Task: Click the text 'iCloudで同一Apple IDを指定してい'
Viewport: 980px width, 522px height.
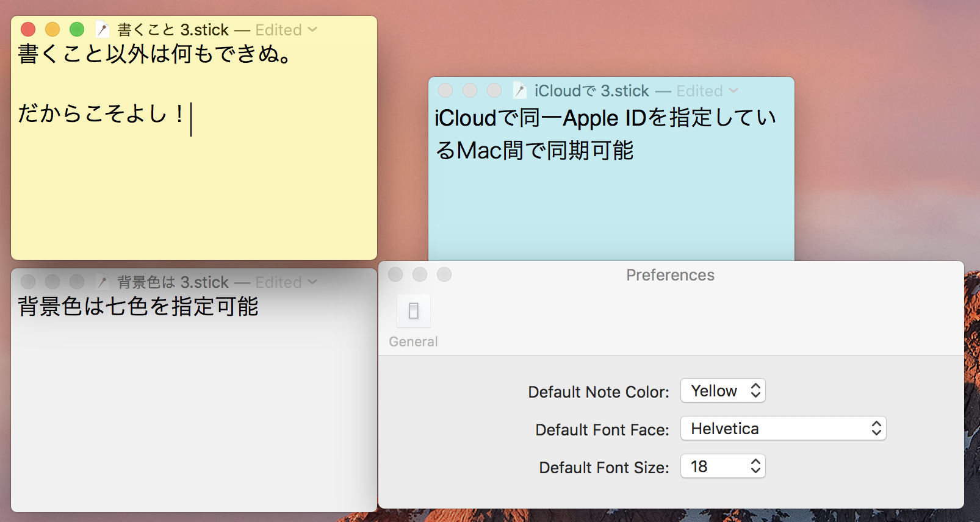Action: click(x=605, y=118)
